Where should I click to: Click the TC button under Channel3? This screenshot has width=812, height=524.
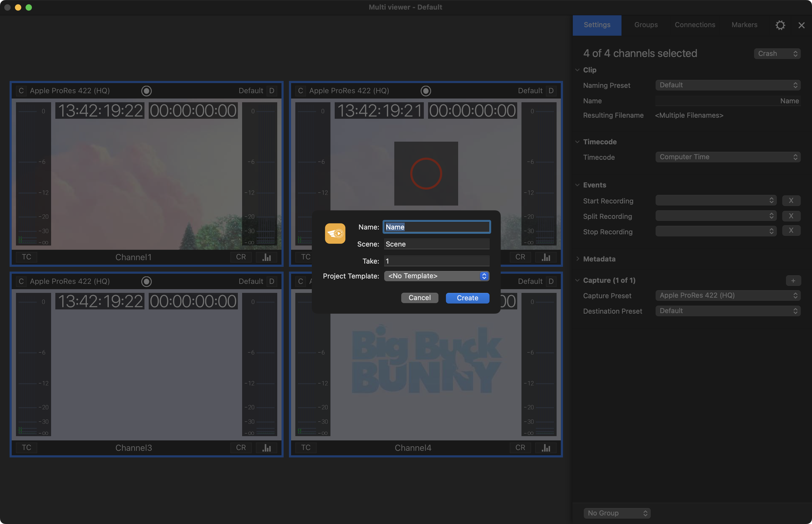(x=27, y=447)
